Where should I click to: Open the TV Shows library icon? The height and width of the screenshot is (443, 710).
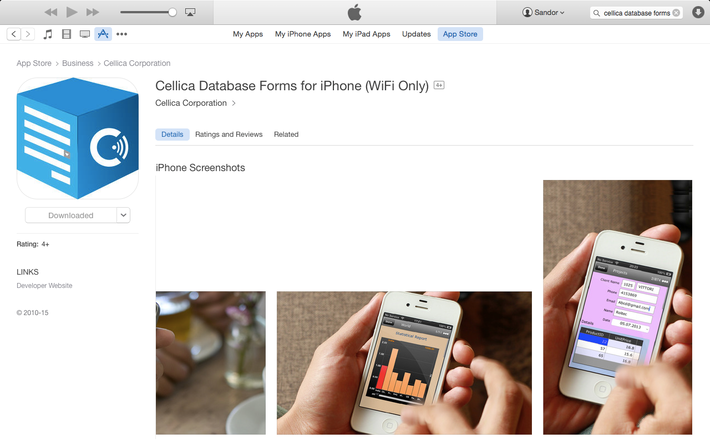(x=85, y=34)
